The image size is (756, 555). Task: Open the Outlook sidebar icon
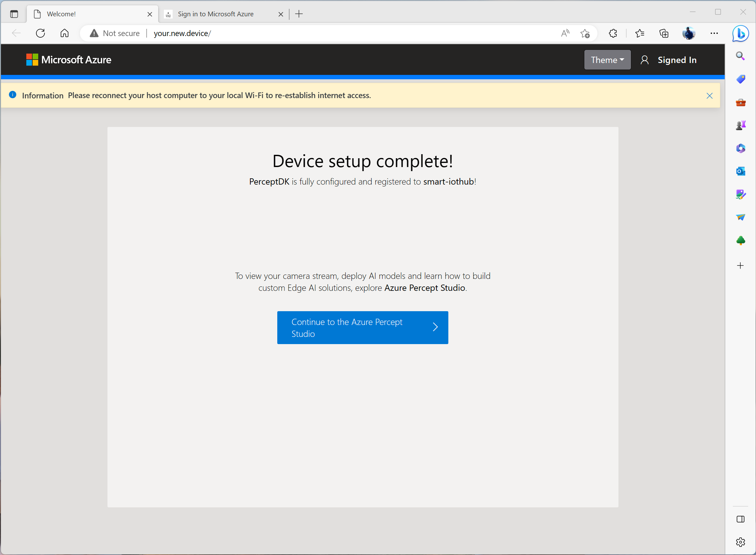click(x=741, y=171)
